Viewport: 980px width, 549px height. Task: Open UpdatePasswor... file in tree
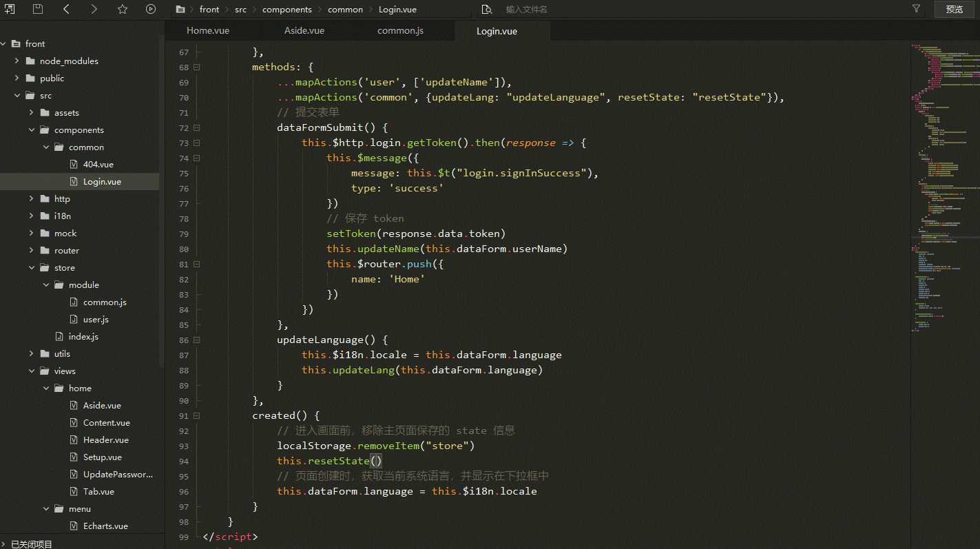(118, 474)
